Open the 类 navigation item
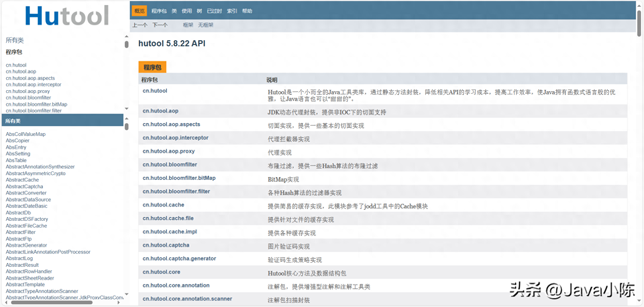Viewport: 644px width, 307px height. click(x=174, y=11)
